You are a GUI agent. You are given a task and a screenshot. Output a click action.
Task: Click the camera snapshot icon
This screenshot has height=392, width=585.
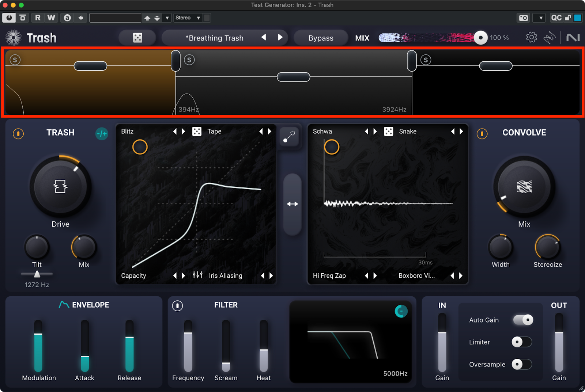(x=524, y=18)
